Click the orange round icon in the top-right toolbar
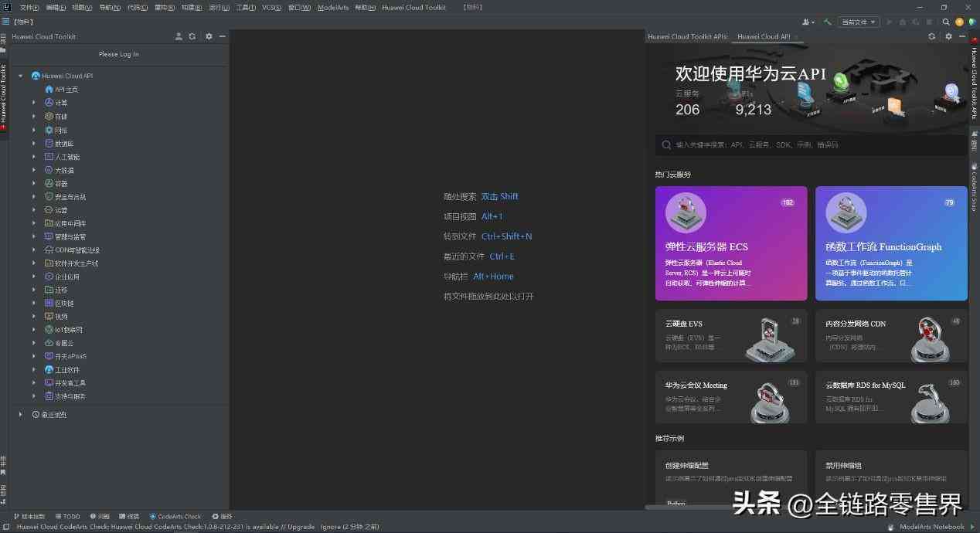This screenshot has height=533, width=980. tap(959, 22)
